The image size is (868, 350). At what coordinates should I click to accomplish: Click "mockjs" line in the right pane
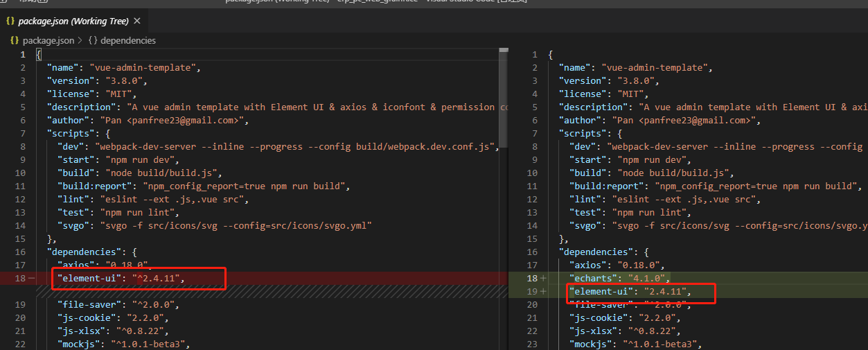coord(637,344)
